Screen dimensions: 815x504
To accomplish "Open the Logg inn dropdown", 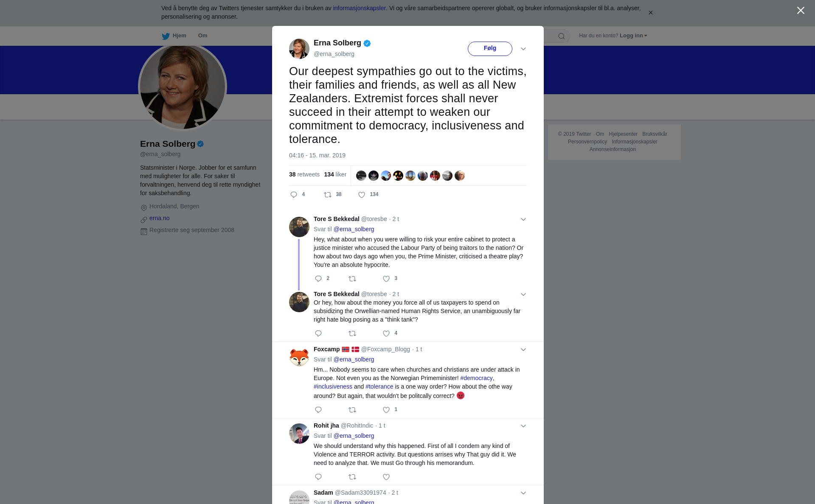I will 633,36.
